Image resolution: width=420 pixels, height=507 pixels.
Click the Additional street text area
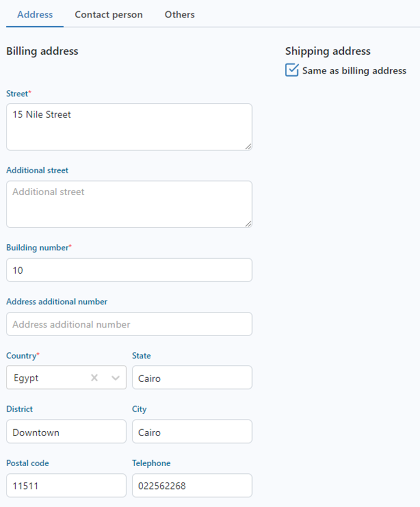coord(129,204)
